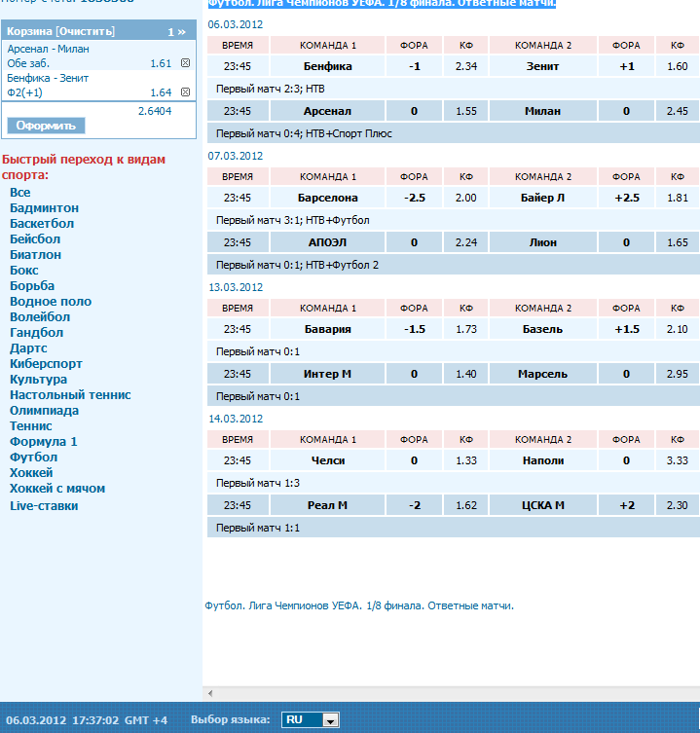Image resolution: width=700 pixels, height=733 pixels.
Task: Open the Бадминтон section
Action: click(45, 208)
